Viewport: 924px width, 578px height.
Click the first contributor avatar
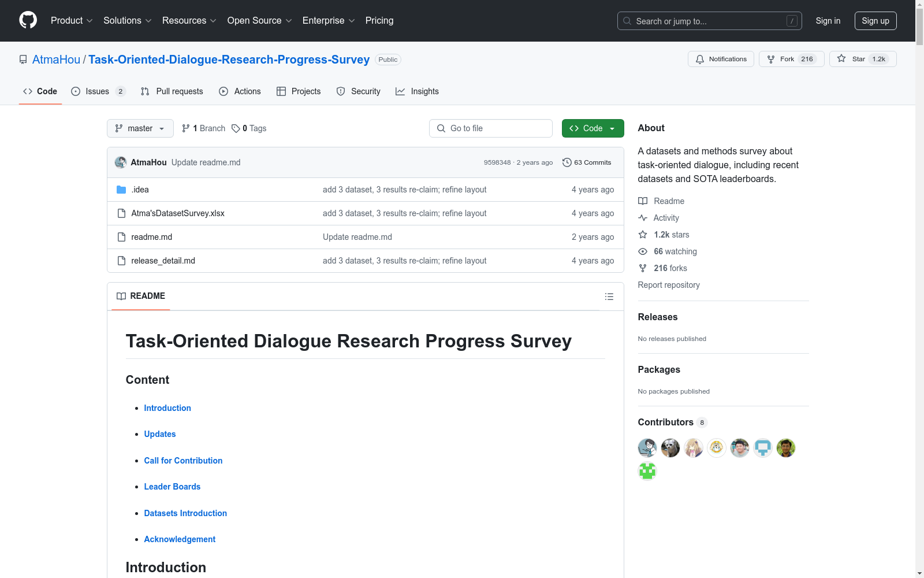[x=647, y=448]
